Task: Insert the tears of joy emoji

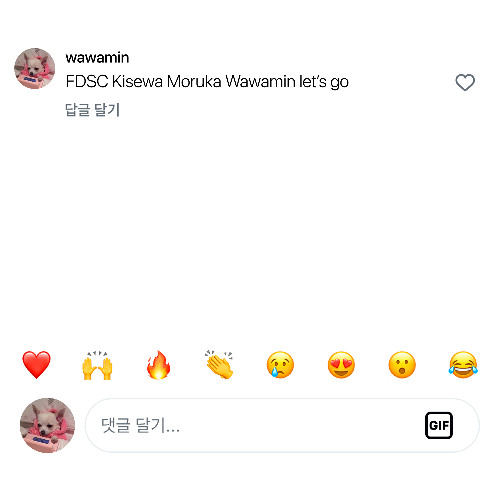Action: [x=463, y=365]
